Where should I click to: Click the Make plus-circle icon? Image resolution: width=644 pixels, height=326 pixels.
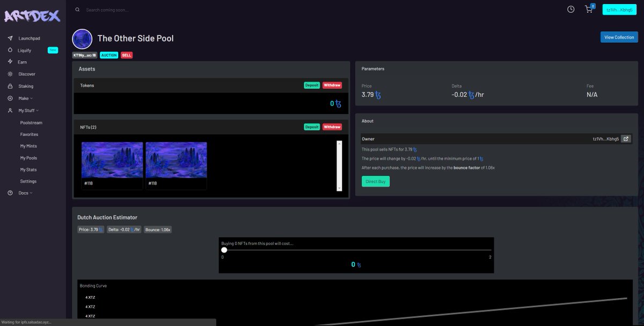10,98
